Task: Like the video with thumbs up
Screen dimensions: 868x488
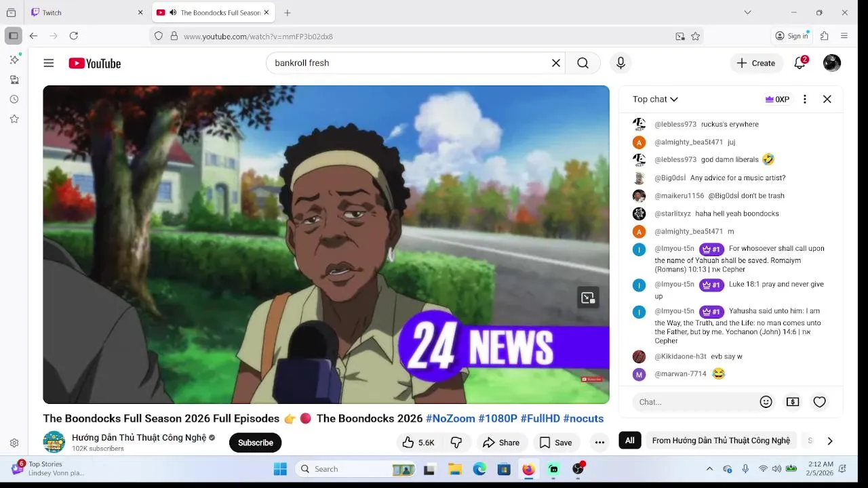Action: [418, 443]
